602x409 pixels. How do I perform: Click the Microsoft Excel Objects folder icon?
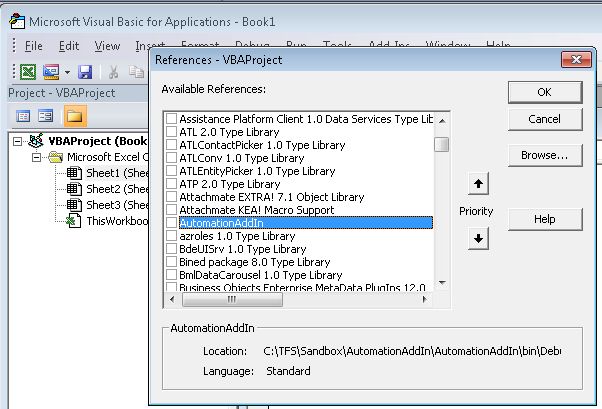[56, 157]
